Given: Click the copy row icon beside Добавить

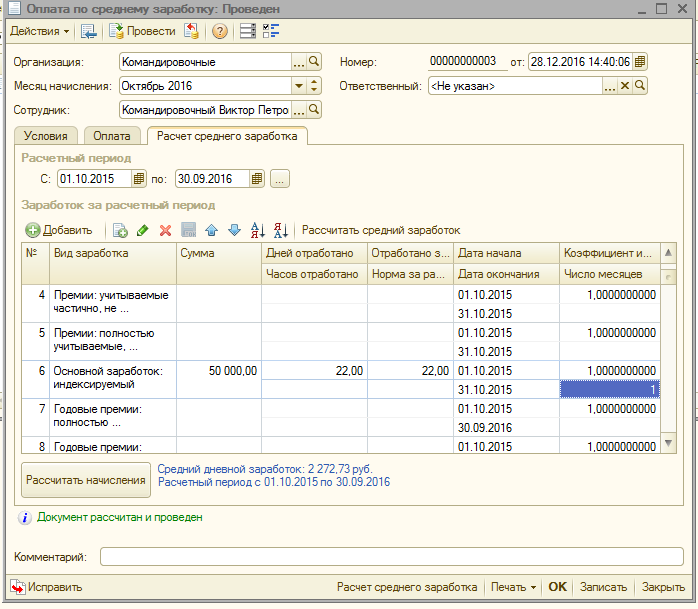Looking at the screenshot, I should point(120,230).
